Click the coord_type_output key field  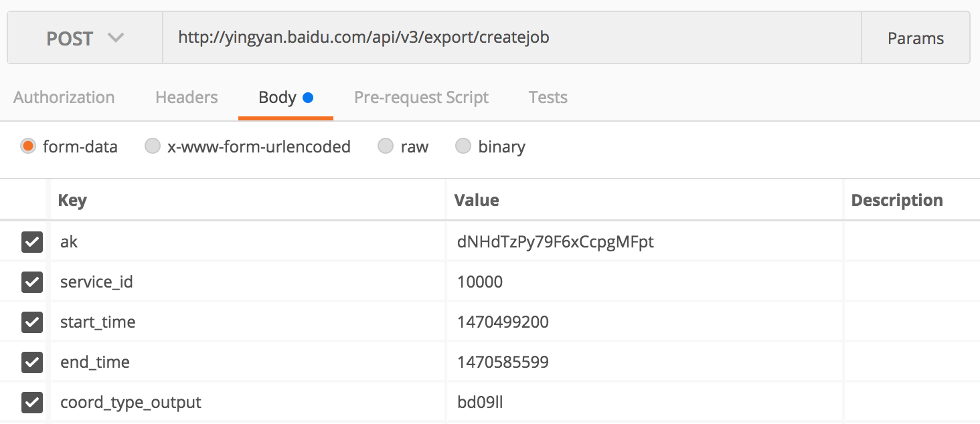[x=248, y=403]
